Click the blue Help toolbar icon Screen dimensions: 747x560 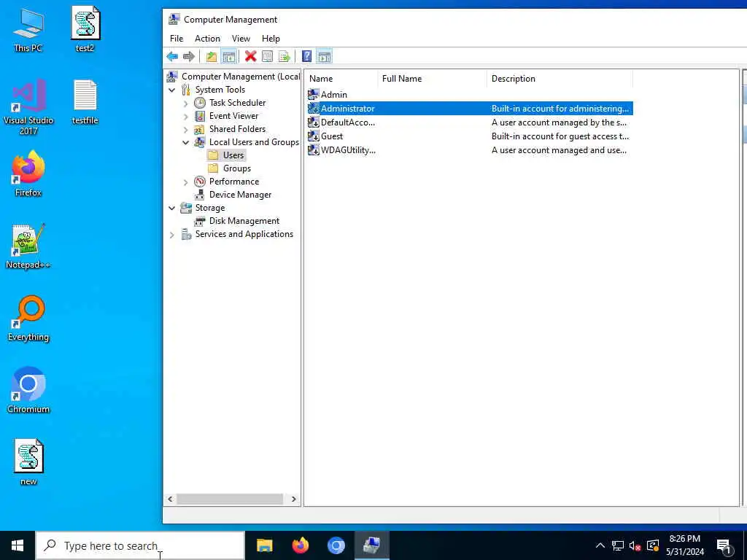(307, 57)
